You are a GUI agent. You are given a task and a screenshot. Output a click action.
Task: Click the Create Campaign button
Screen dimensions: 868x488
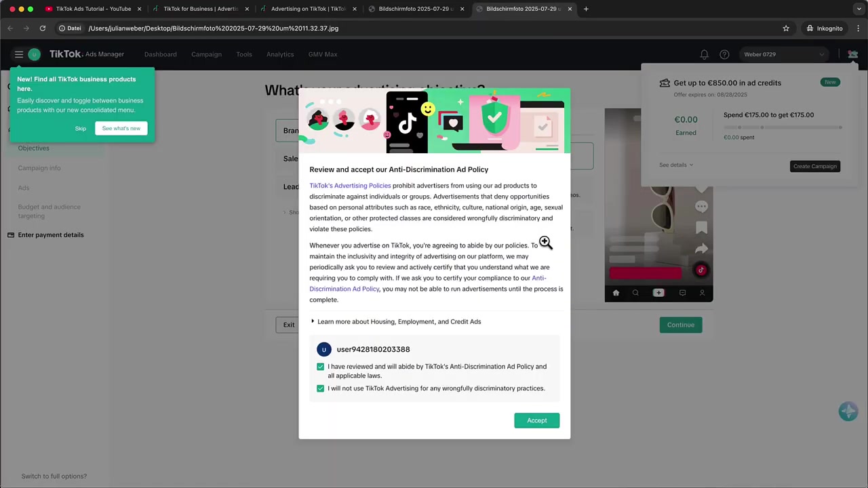click(x=815, y=166)
